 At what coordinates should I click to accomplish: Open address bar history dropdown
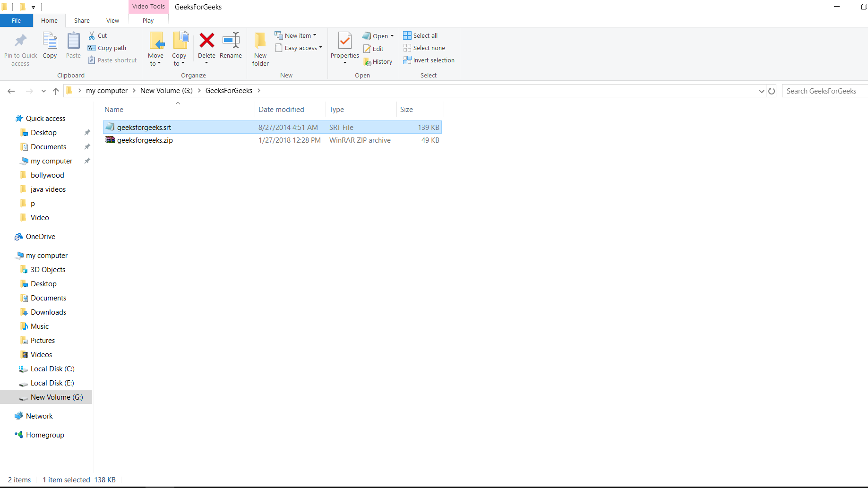[x=761, y=91]
